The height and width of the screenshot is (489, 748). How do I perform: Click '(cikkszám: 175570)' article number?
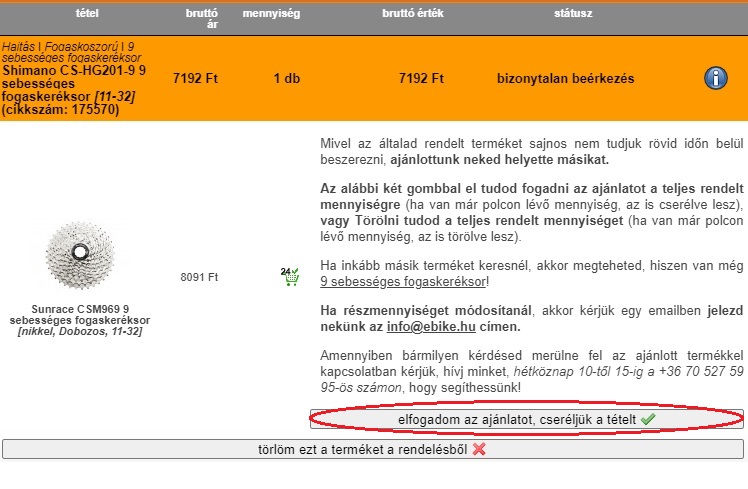point(61,110)
